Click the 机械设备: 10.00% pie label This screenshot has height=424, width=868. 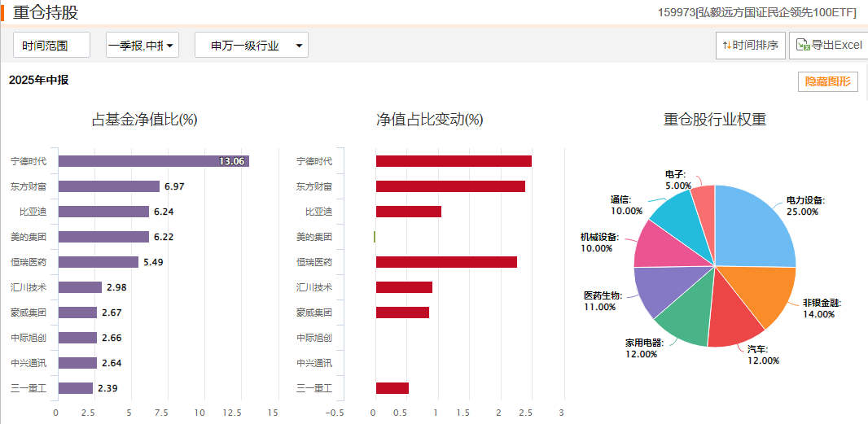click(x=599, y=243)
